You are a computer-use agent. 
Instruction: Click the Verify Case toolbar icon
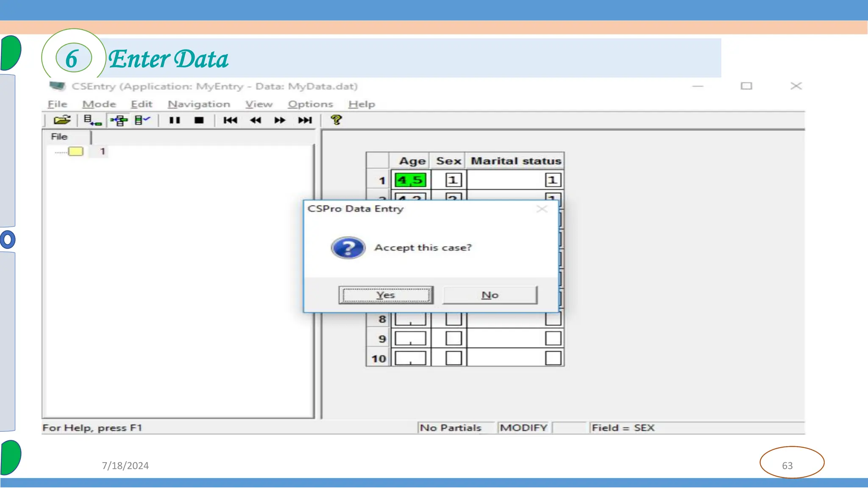pos(142,120)
